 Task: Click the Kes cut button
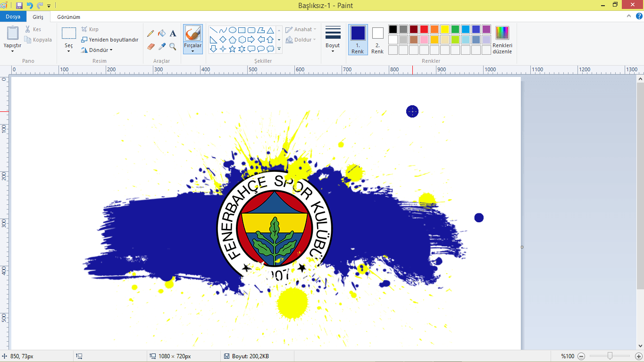(33, 29)
